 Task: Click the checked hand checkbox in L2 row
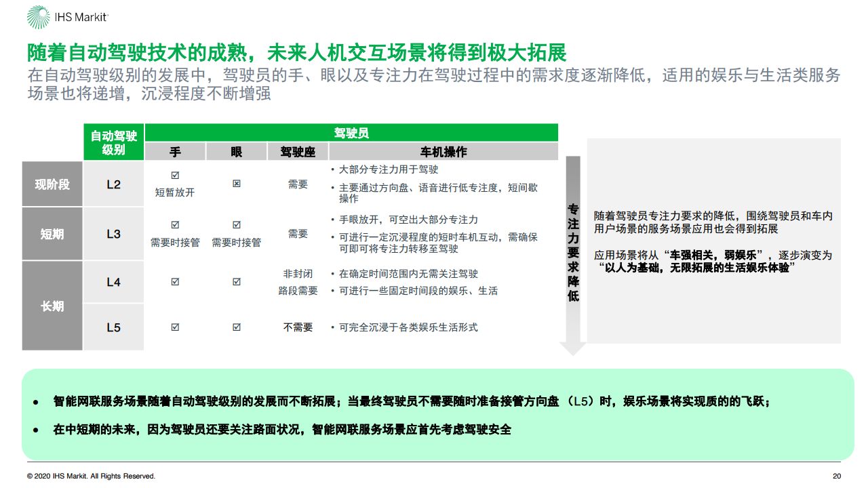click(175, 175)
